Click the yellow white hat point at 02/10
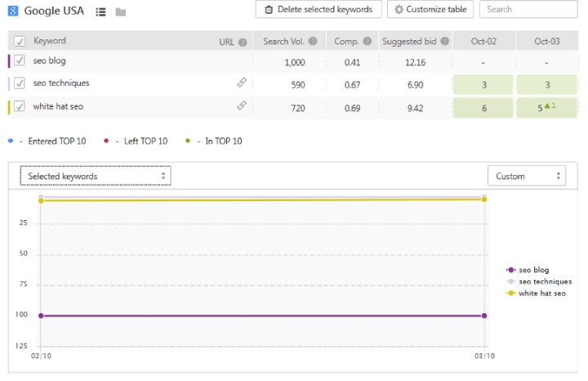This screenshot has width=588, height=381. coord(41,201)
